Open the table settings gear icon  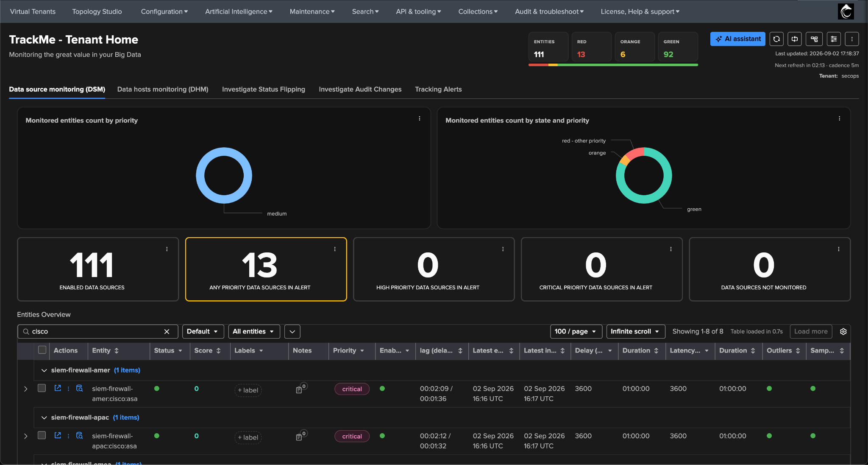843,332
